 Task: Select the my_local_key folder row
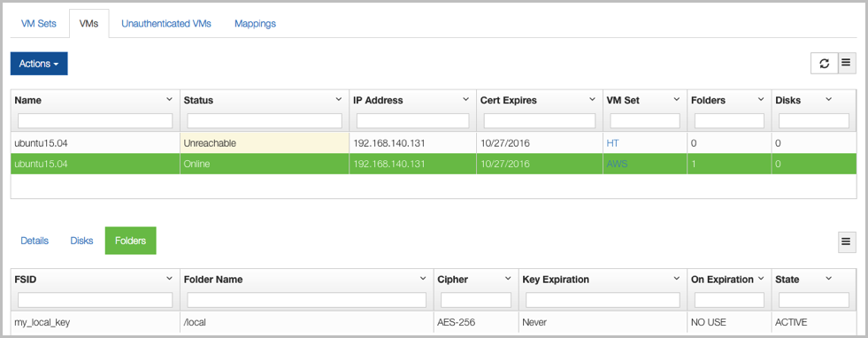[x=434, y=322]
